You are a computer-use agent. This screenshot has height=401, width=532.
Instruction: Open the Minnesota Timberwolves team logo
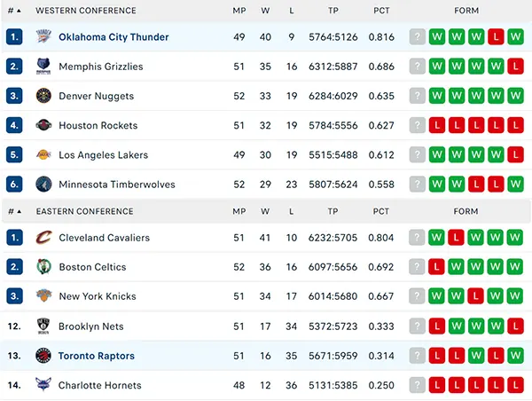[x=43, y=185]
